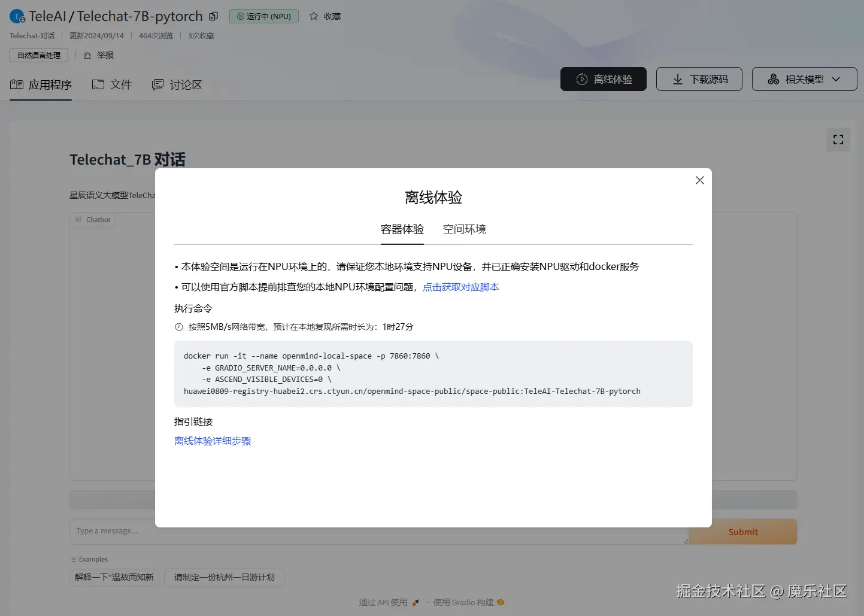Screen dimensions: 864x616
Task: Click the 运行中 (NPU) status badge
Action: (x=264, y=16)
